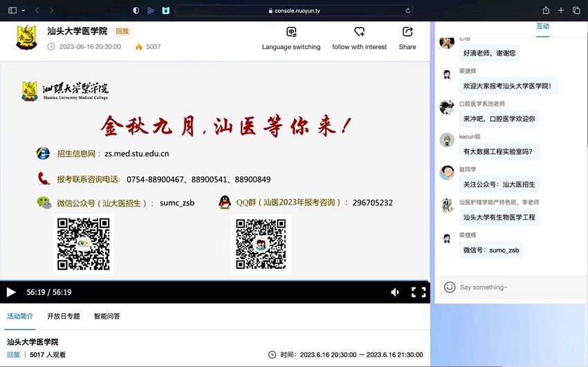The height and width of the screenshot is (367, 588).
Task: Expand the sidebar dropdown chevron
Action: click(23, 10)
